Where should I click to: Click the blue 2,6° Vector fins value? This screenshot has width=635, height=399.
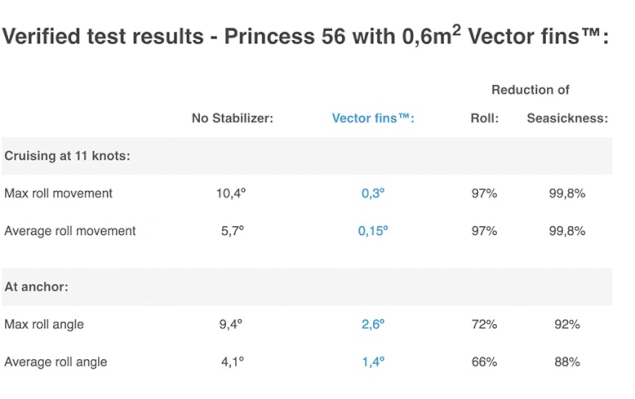point(373,324)
